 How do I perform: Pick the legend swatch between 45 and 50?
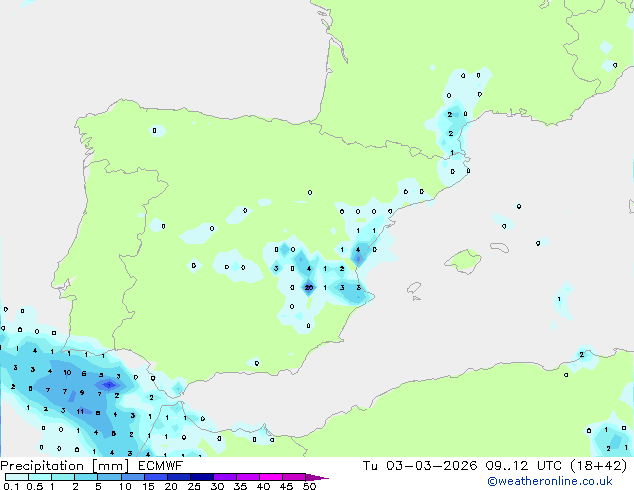pyautogui.click(x=294, y=477)
